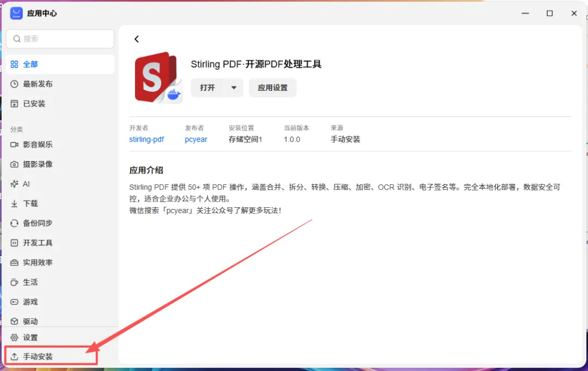Click the AI sparkle icon
Screen dimensions: 588x371
click(x=14, y=184)
